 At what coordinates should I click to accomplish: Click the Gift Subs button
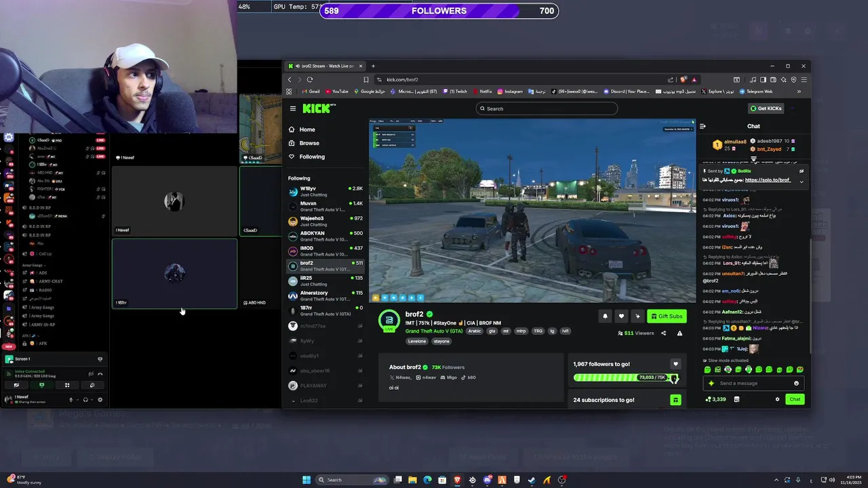pyautogui.click(x=667, y=316)
